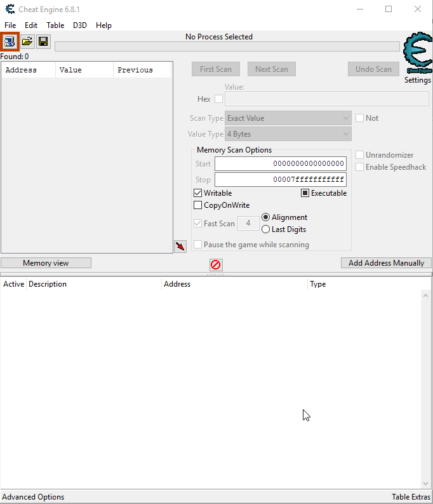The image size is (433, 504).
Task: Copy selected addresses with red arrow
Action: point(180,247)
